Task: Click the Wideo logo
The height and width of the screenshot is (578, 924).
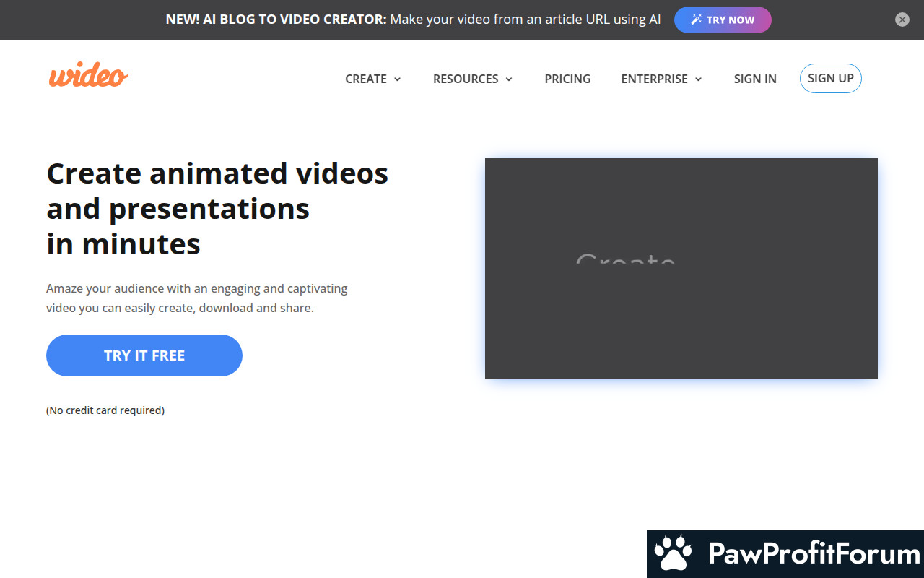Action: coord(89,75)
